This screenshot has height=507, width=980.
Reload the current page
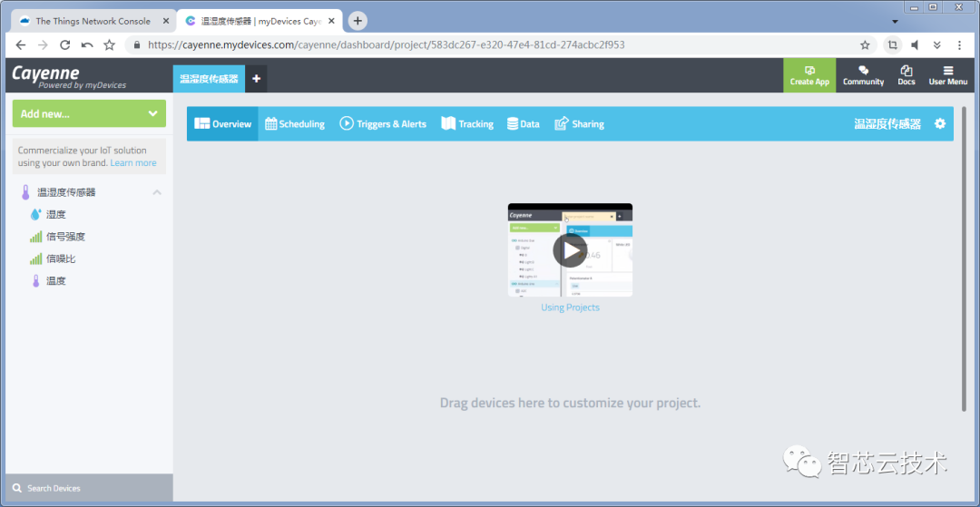click(x=64, y=45)
